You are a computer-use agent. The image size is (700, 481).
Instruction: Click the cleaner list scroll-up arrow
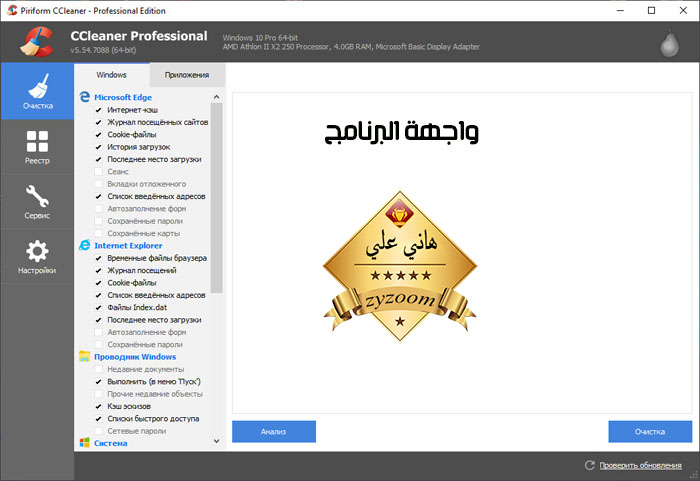pyautogui.click(x=217, y=97)
